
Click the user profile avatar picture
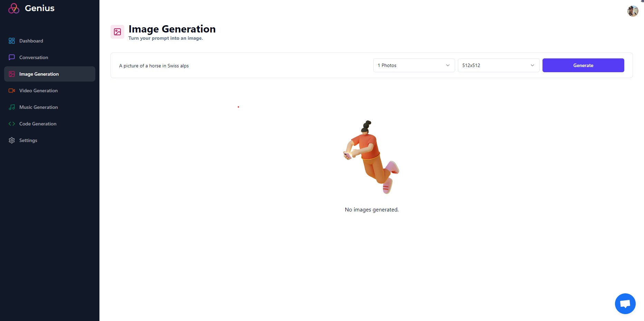pyautogui.click(x=633, y=11)
